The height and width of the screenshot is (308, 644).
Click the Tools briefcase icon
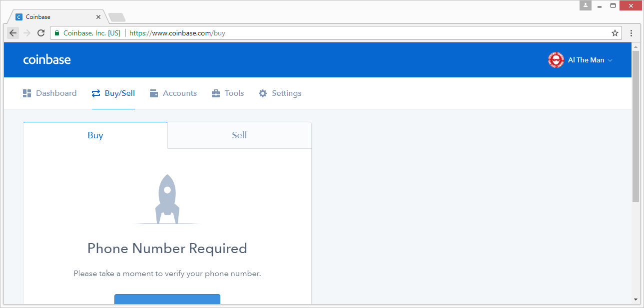pyautogui.click(x=216, y=93)
